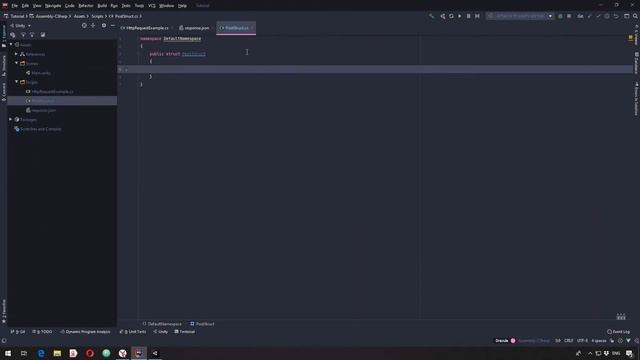640x360 pixels.
Task: Open the TODO tool window
Action: tap(42, 332)
